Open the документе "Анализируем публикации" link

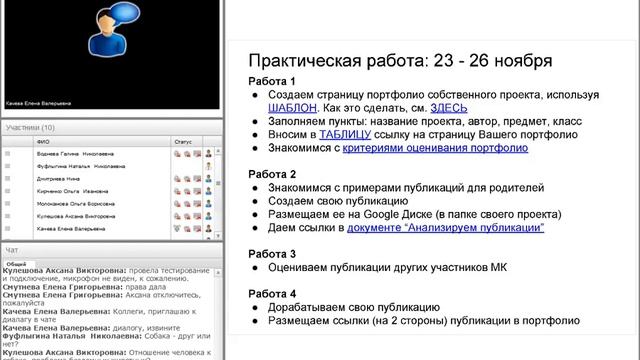[445, 227]
